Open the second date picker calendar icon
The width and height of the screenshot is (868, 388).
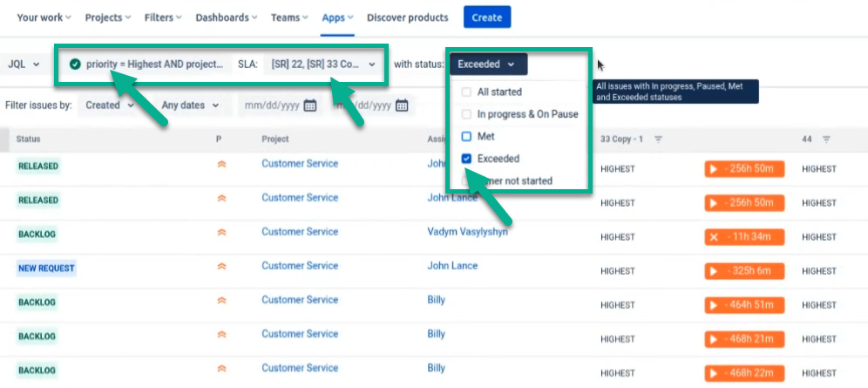(402, 106)
